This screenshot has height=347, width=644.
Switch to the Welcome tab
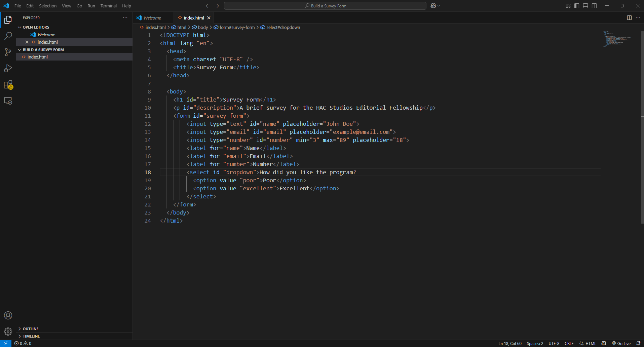click(152, 18)
